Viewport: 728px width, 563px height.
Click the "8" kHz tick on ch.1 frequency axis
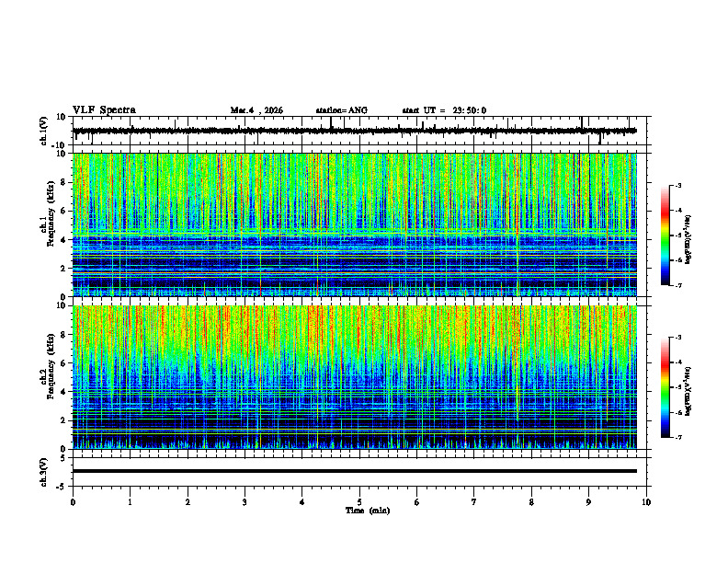click(x=63, y=182)
